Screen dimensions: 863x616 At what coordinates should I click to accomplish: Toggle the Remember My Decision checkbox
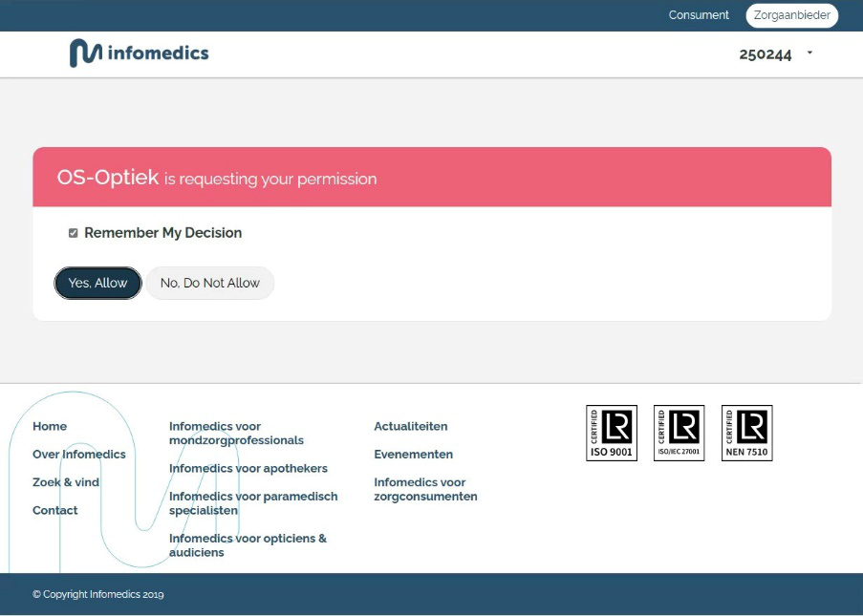[x=74, y=233]
